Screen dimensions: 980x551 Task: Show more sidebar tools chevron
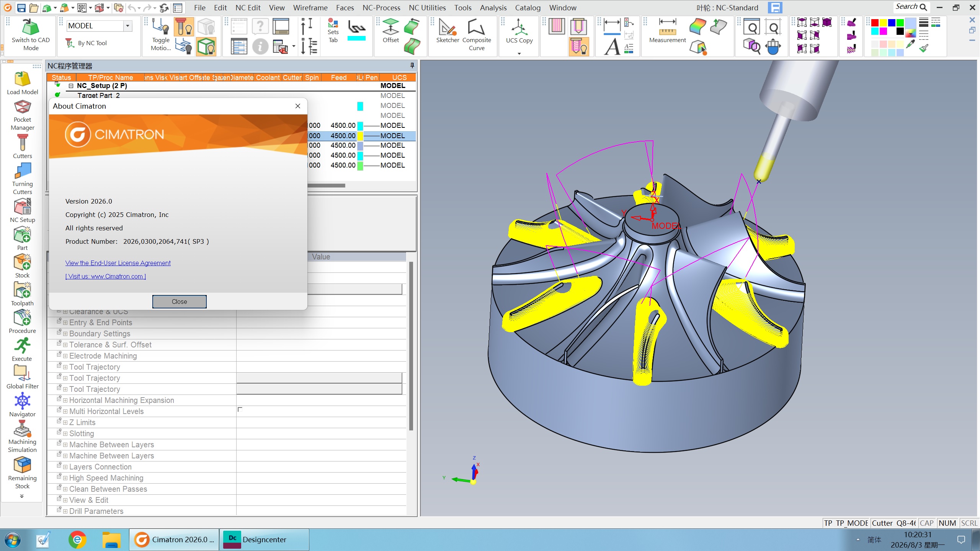click(x=22, y=496)
